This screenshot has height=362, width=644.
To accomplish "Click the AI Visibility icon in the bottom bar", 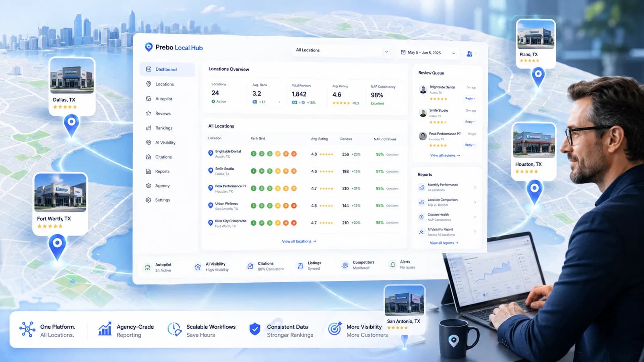I will pyautogui.click(x=198, y=267).
